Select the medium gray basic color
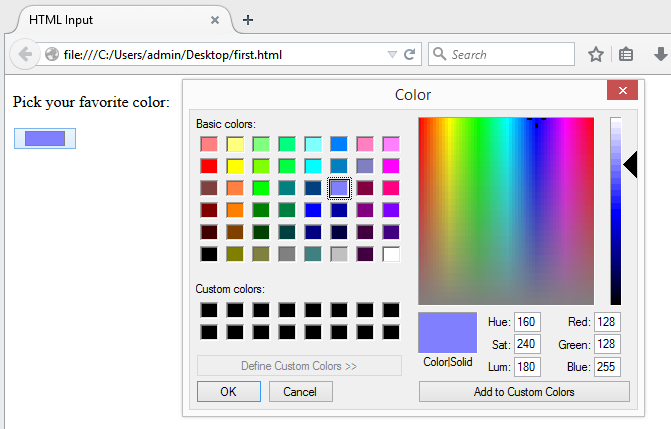Image resolution: width=671 pixels, height=429 pixels. (x=287, y=254)
